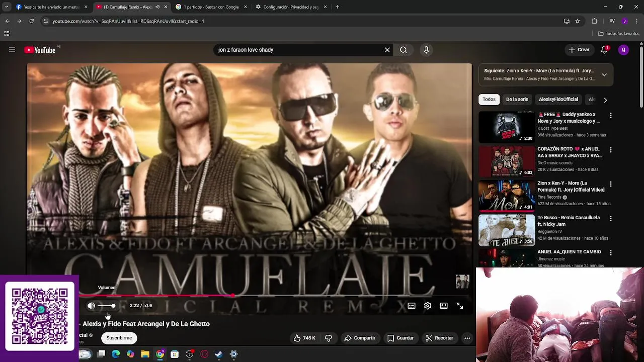Enter full screen on the video player

coord(460,306)
